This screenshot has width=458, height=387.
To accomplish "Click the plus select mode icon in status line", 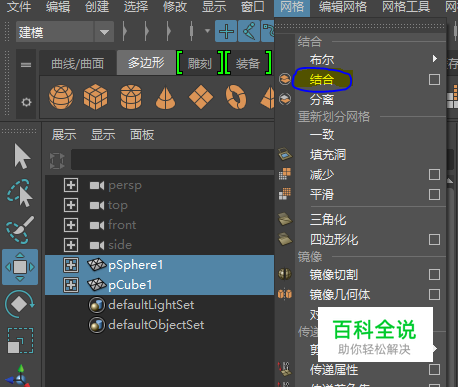I will tap(226, 31).
